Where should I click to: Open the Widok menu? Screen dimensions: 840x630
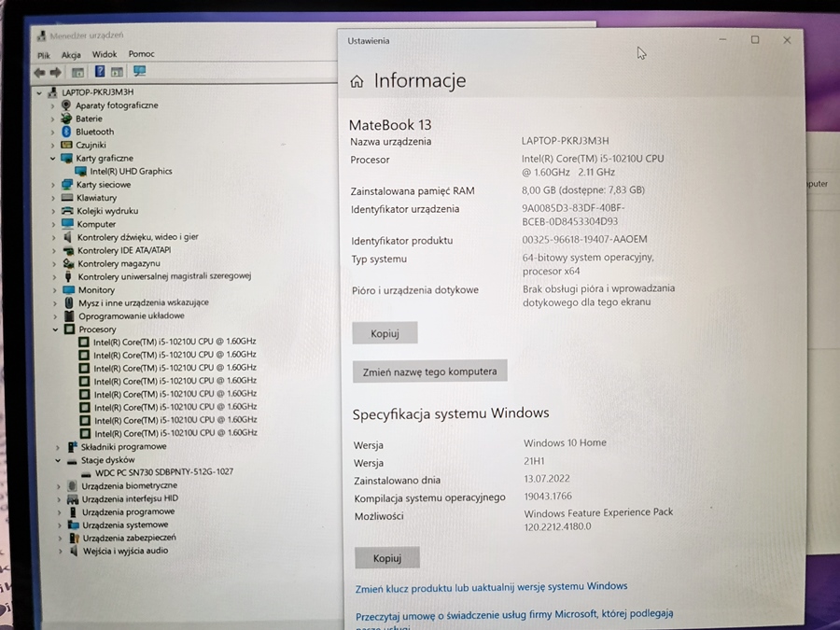(x=105, y=54)
